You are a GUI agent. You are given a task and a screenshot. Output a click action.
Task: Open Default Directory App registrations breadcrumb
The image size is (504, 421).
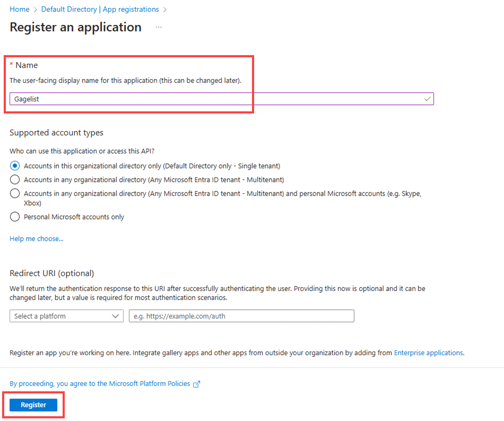pyautogui.click(x=100, y=9)
